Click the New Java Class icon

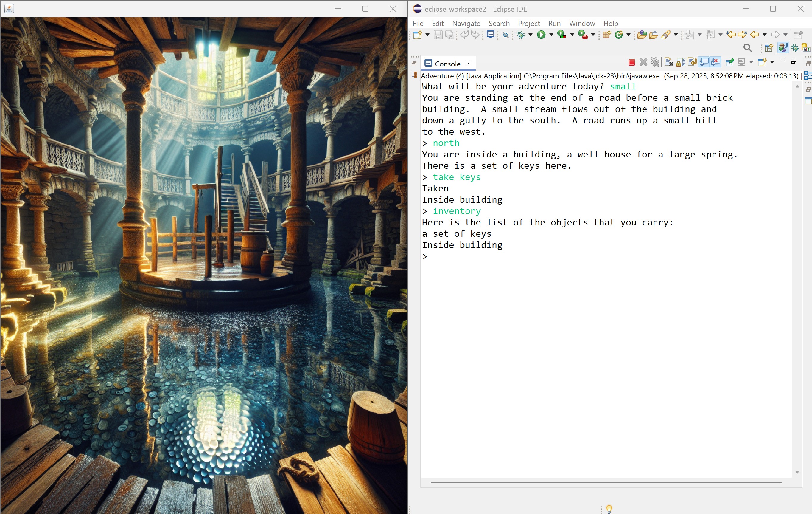click(x=619, y=35)
